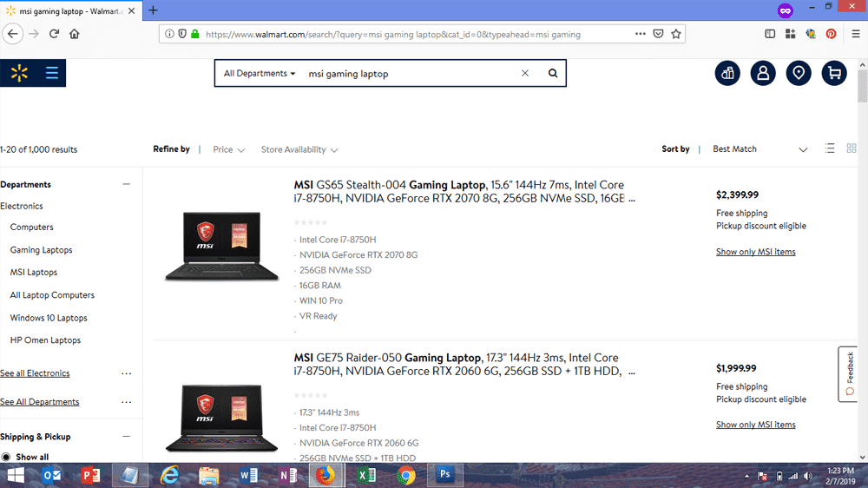Collapse the Departments section
The height and width of the screenshot is (488, 868).
(x=126, y=184)
